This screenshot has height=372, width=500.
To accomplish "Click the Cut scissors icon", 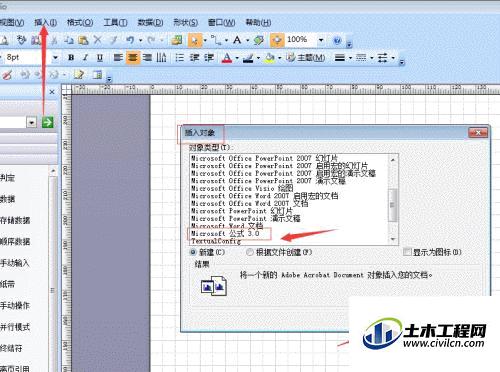I will coord(54,40).
